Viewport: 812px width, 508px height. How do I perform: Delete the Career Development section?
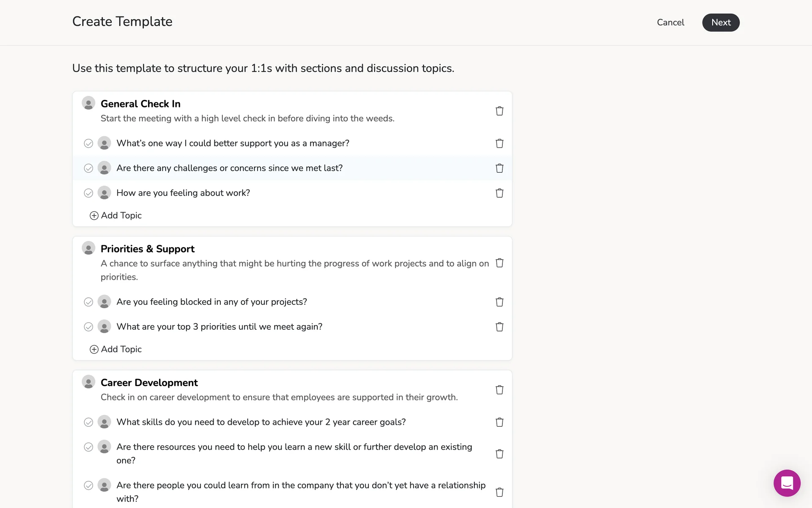tap(499, 390)
